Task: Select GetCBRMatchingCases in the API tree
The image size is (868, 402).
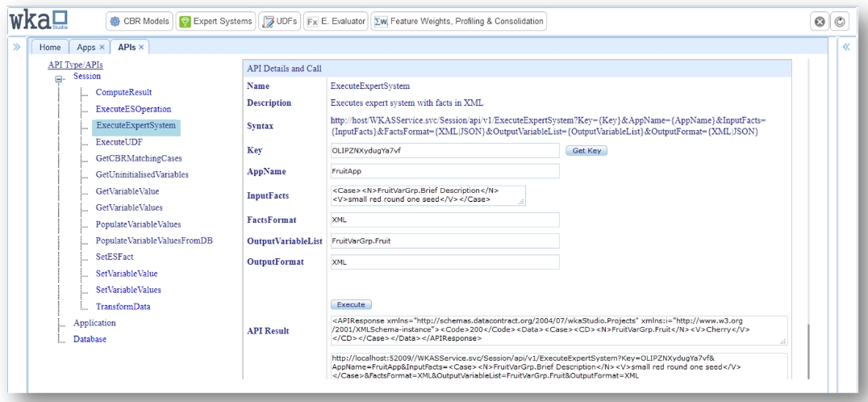Action: tap(140, 158)
